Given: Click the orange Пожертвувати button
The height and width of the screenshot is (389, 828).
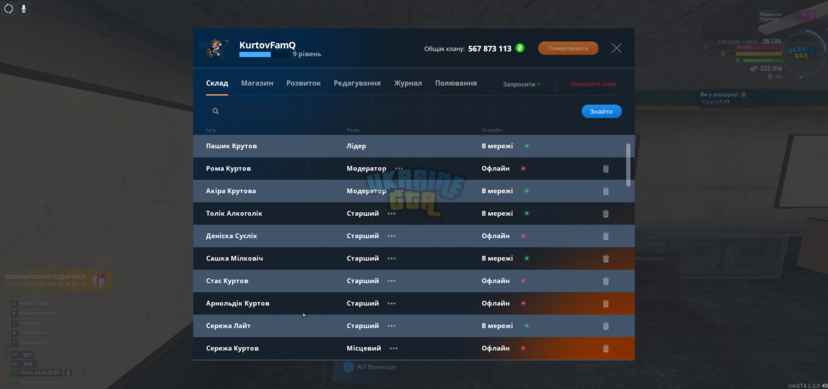Looking at the screenshot, I should [x=568, y=48].
